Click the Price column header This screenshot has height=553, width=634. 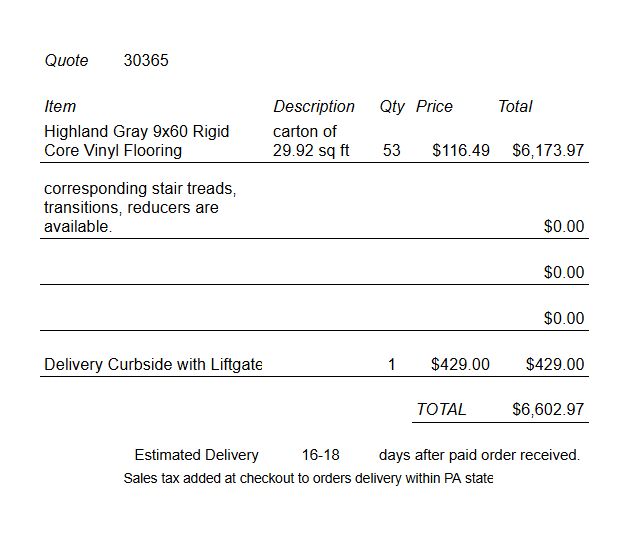pos(434,107)
